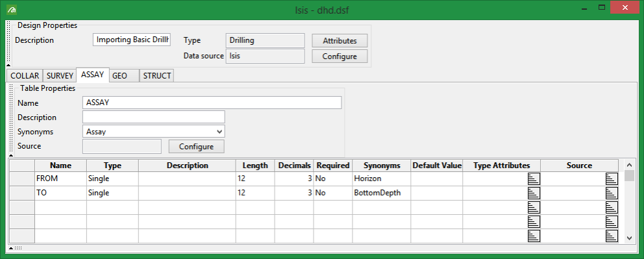Collapse the Design Properties panel arrow
This screenshot has height=259, width=644.
click(x=8, y=65)
